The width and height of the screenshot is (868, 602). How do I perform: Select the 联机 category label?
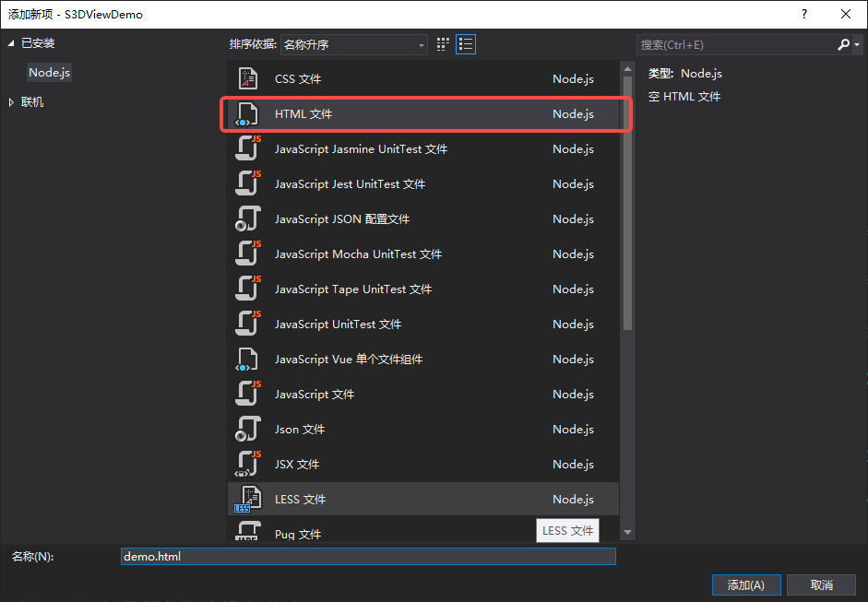32,102
